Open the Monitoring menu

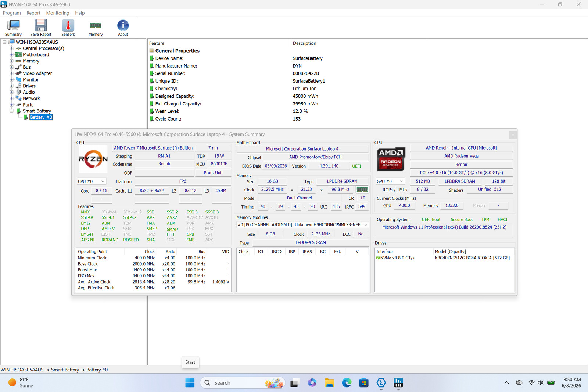(58, 13)
